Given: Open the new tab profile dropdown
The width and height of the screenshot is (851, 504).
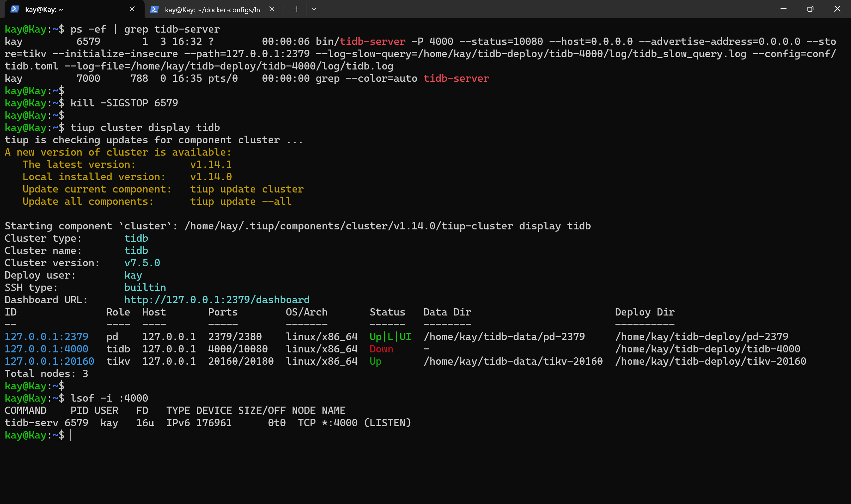Looking at the screenshot, I should pyautogui.click(x=314, y=9).
